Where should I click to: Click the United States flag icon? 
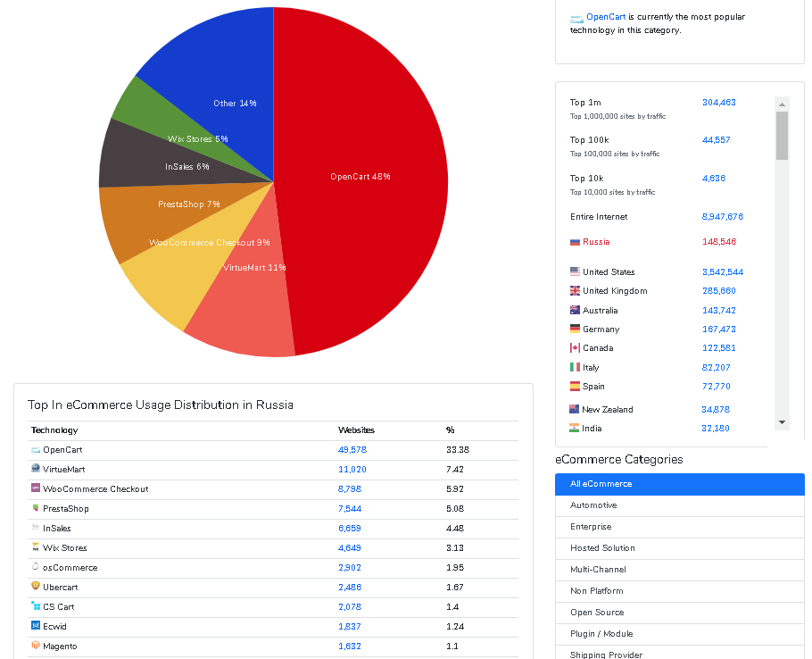click(575, 271)
